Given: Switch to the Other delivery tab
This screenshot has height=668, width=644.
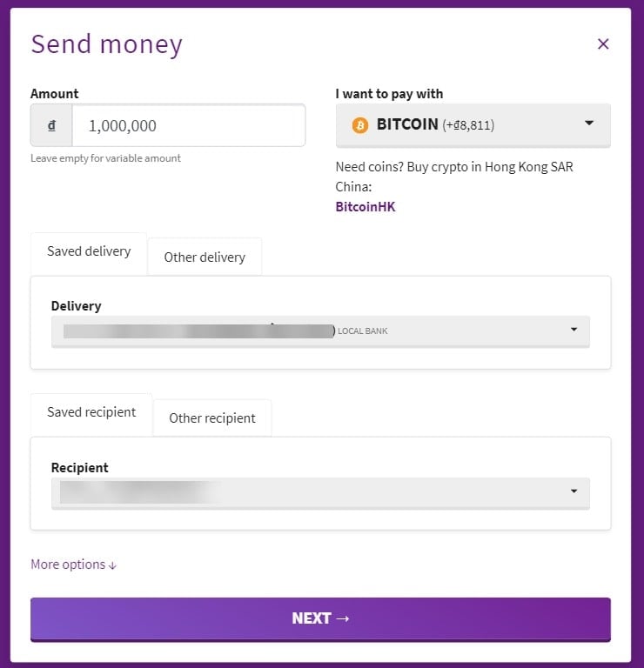Looking at the screenshot, I should pyautogui.click(x=205, y=257).
